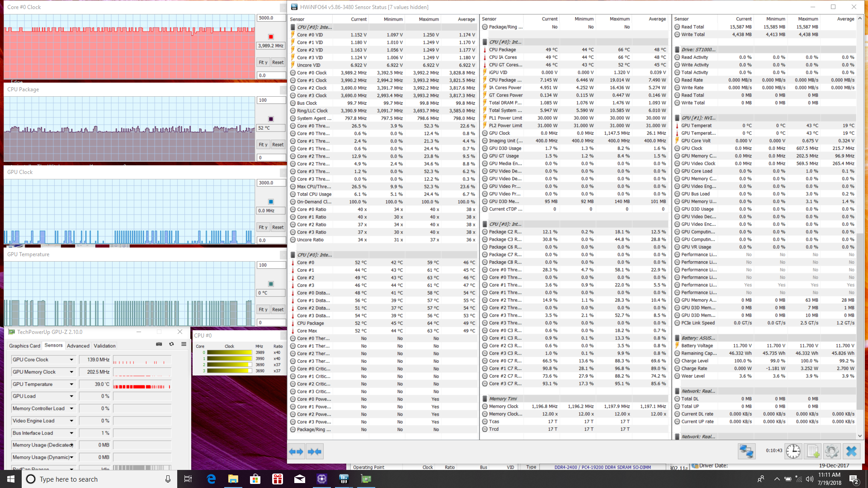The width and height of the screenshot is (868, 488).
Task: Click the blue X close sensors icon
Action: [851, 451]
